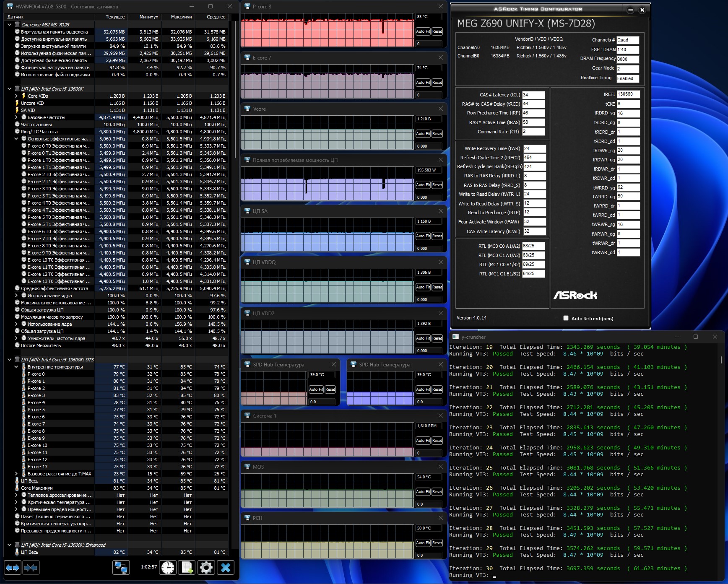The height and width of the screenshot is (584, 728).
Task: Click Auto Fit in the Vcore graph
Action: click(x=423, y=134)
